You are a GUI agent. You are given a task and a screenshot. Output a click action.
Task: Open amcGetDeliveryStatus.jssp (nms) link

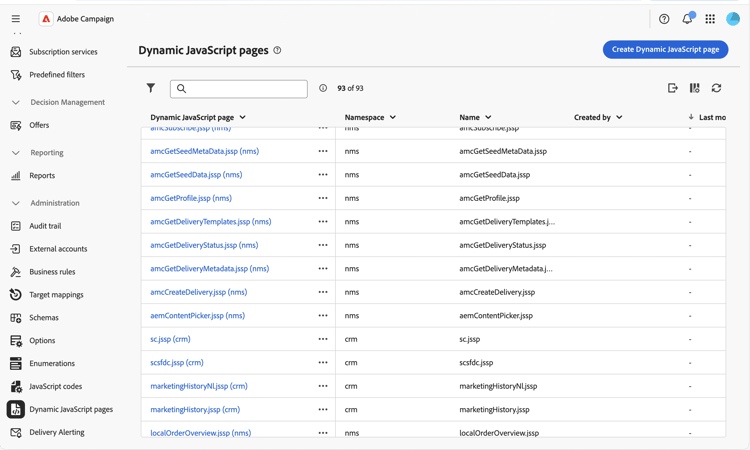coord(204,245)
